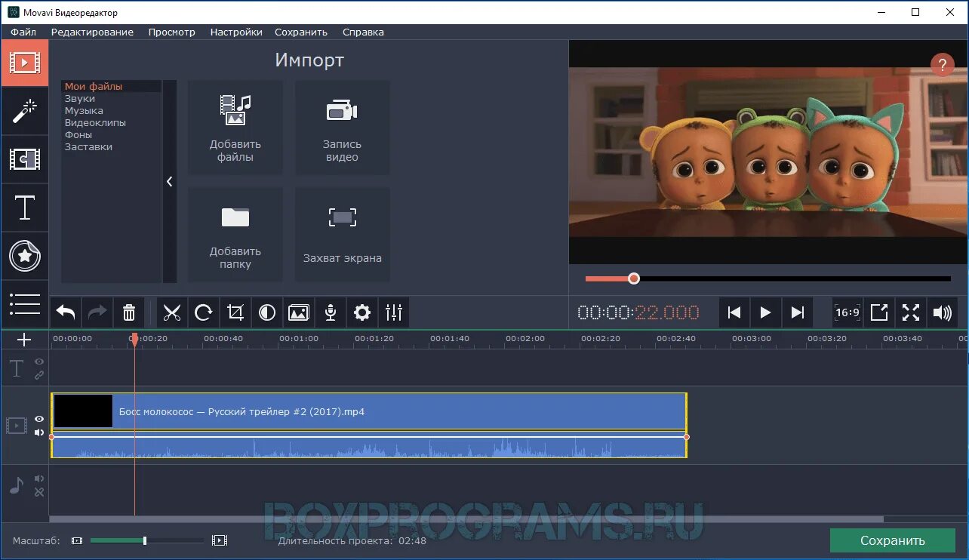969x560 pixels.
Task: Open the Filters magic wand tab
Action: point(24,111)
